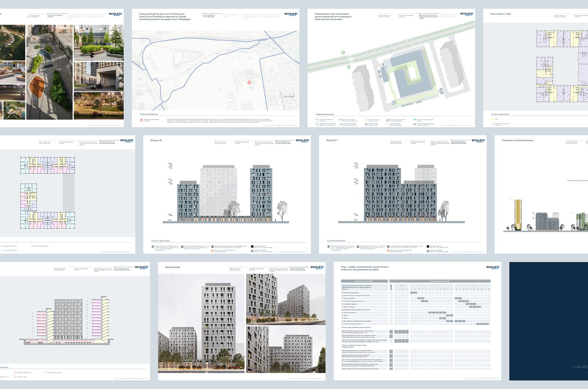Screen dimensions: 588x389
Task: Click the dark navy closing slide
Action: 548,321
